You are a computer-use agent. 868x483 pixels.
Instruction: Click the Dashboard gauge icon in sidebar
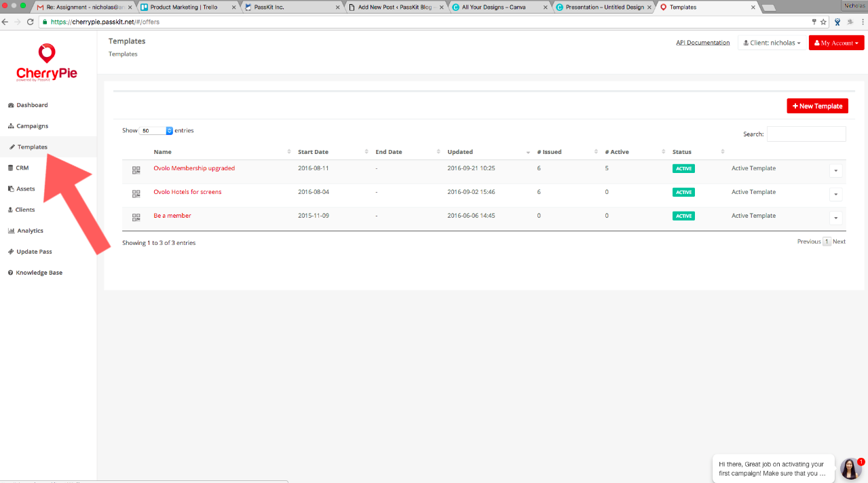(x=11, y=105)
